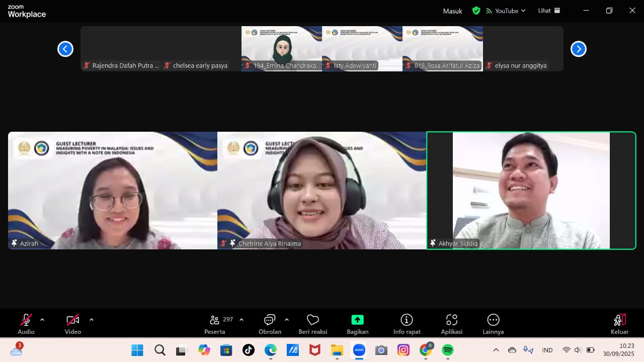
Task: Expand the video options arrow
Action: (91, 319)
